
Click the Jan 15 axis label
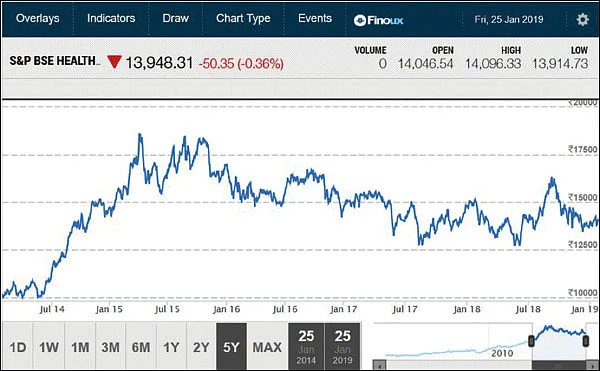click(x=109, y=309)
